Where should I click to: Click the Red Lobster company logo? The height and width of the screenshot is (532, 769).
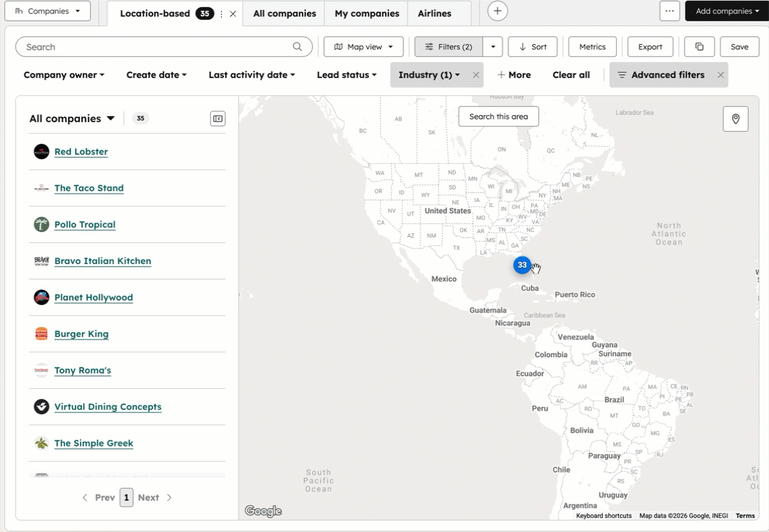click(x=41, y=151)
